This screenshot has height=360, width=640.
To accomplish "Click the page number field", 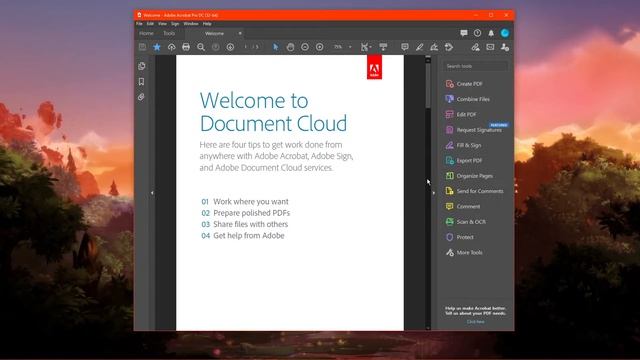I will click(x=245, y=47).
